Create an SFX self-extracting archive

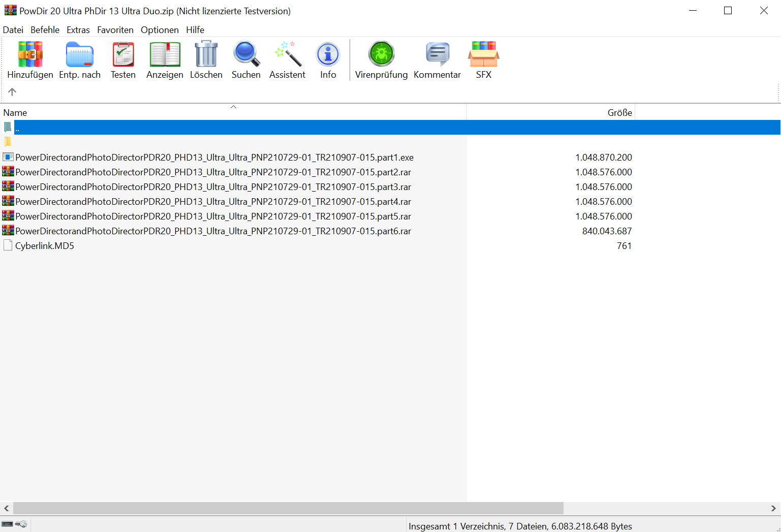483,55
